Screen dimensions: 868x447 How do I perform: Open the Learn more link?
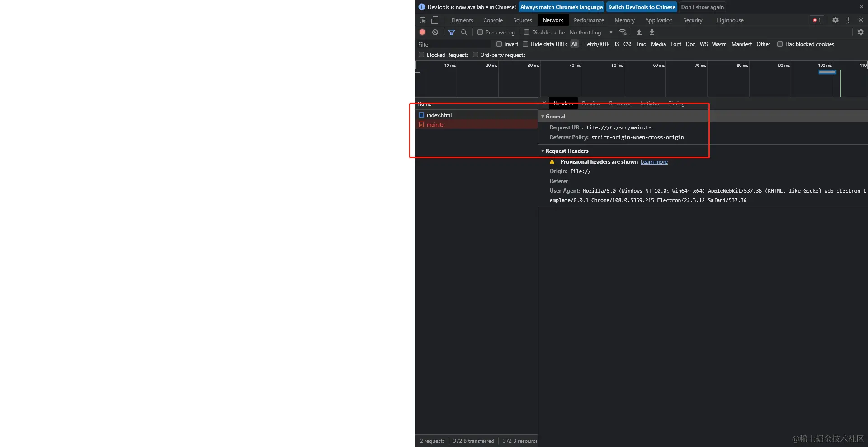pyautogui.click(x=654, y=161)
